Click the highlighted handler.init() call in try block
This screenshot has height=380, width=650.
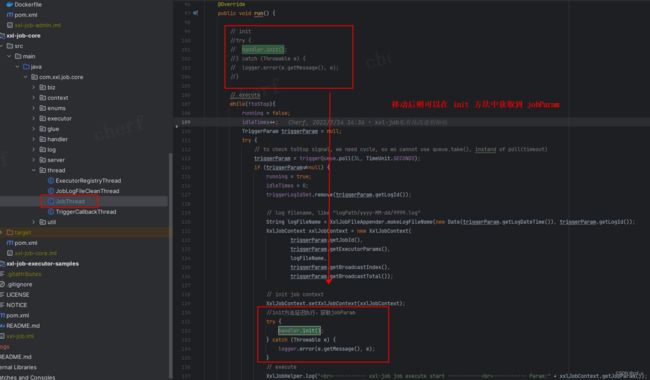pos(299,331)
